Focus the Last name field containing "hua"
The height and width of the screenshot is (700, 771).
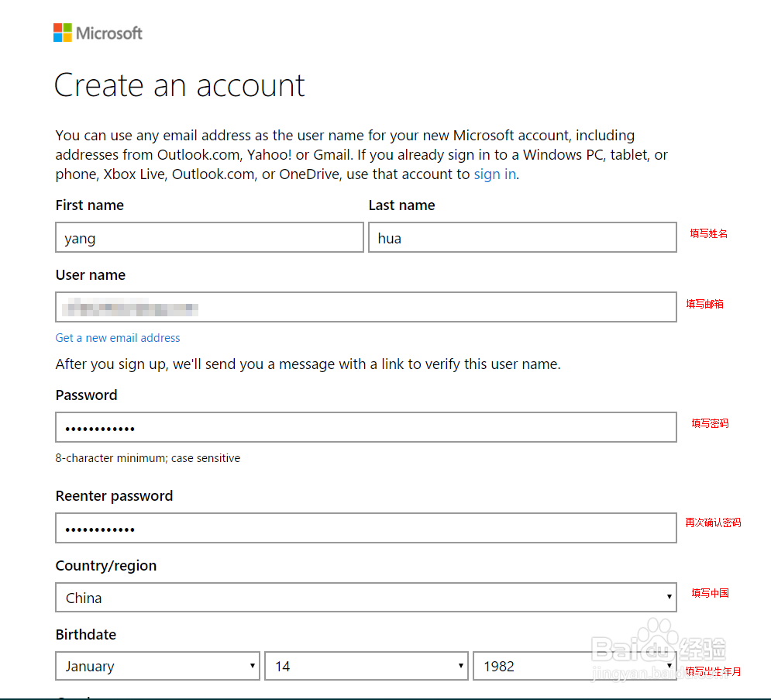pos(522,238)
